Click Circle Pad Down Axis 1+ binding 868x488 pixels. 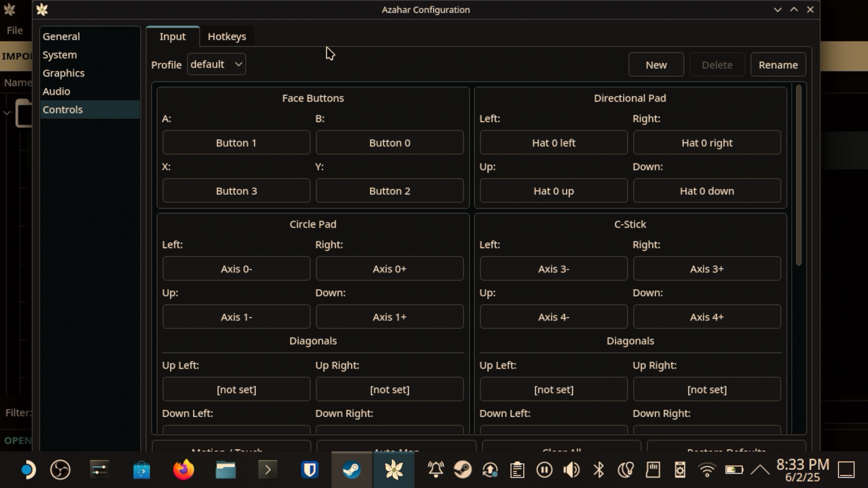tap(390, 317)
